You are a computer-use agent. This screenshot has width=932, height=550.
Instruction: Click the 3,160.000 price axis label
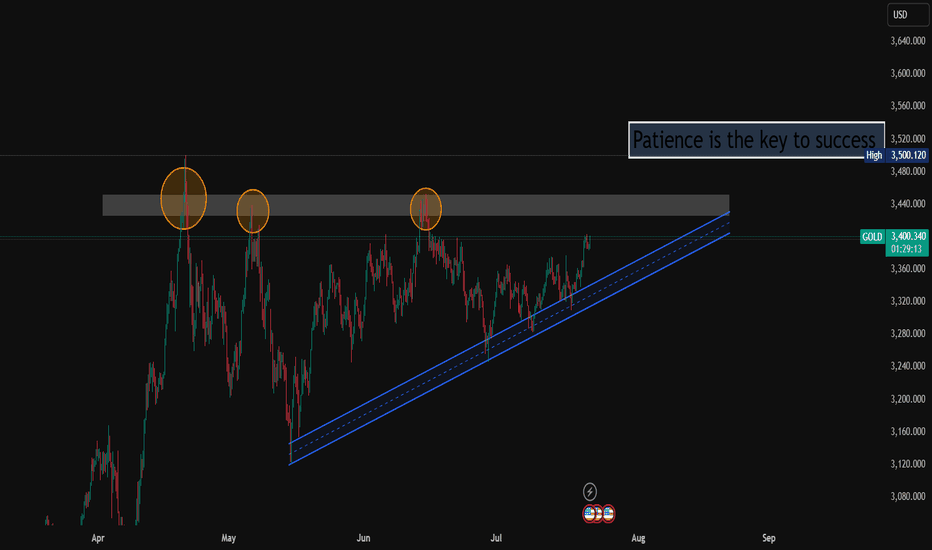pyautogui.click(x=908, y=432)
